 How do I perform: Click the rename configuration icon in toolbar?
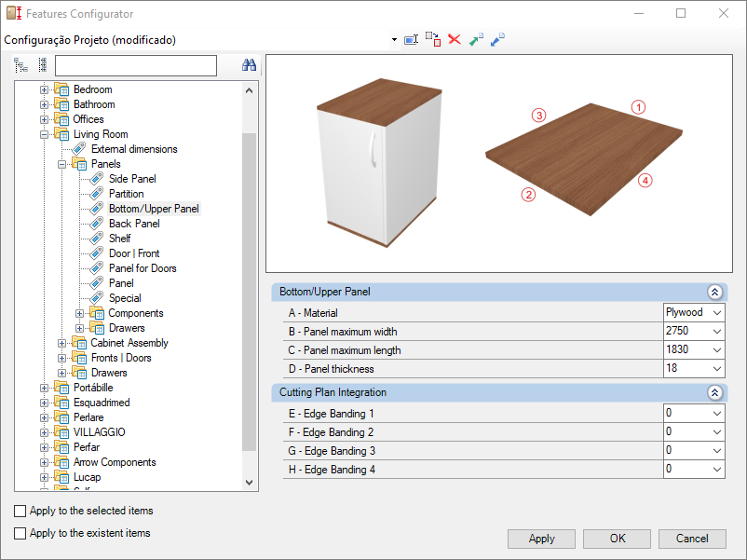(411, 39)
